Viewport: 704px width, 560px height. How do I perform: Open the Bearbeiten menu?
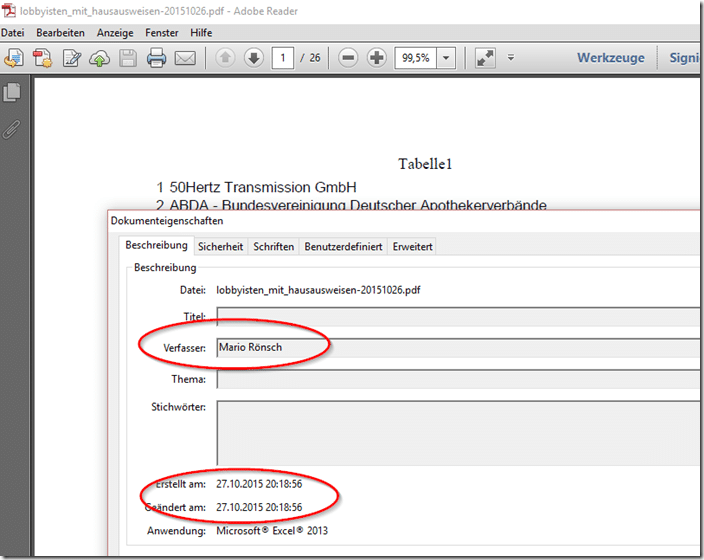tap(61, 33)
